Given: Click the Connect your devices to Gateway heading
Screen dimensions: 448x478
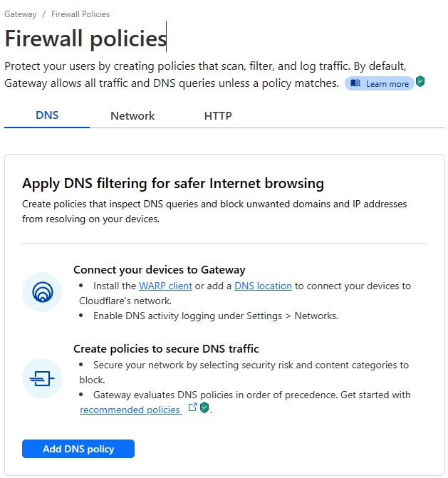Looking at the screenshot, I should coord(159,270).
